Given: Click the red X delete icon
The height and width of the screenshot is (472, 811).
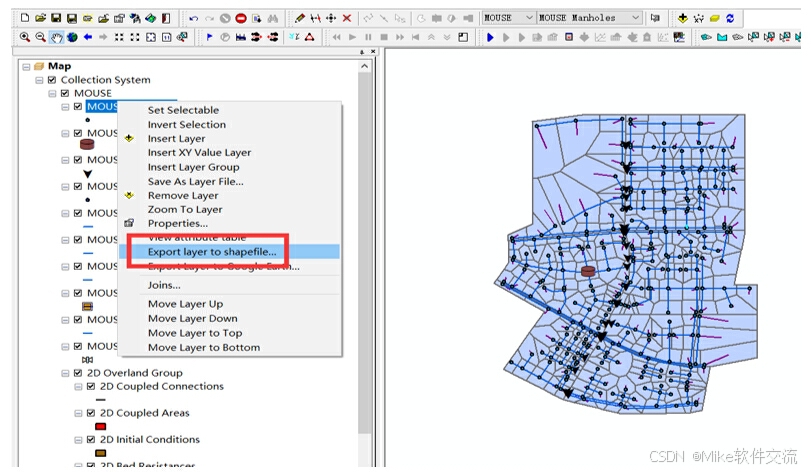Looking at the screenshot, I should pos(347,19).
